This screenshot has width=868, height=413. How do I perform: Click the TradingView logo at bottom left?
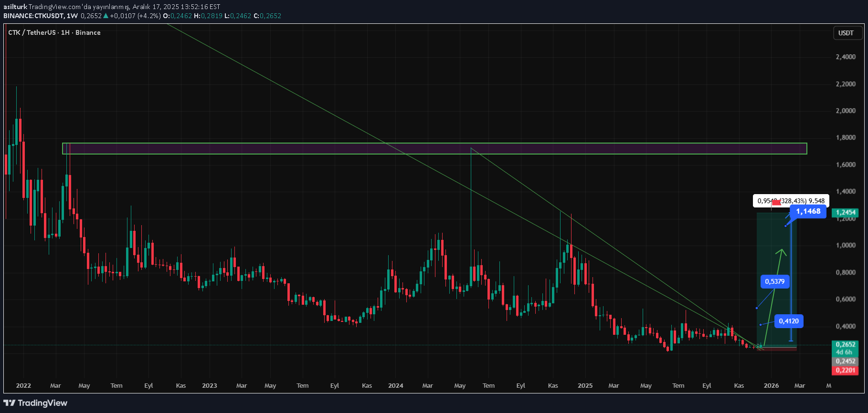[36, 403]
